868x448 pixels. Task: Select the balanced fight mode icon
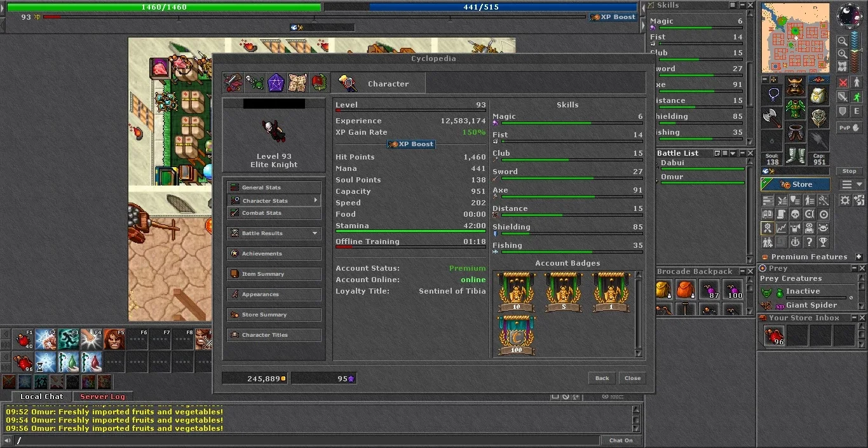click(843, 97)
